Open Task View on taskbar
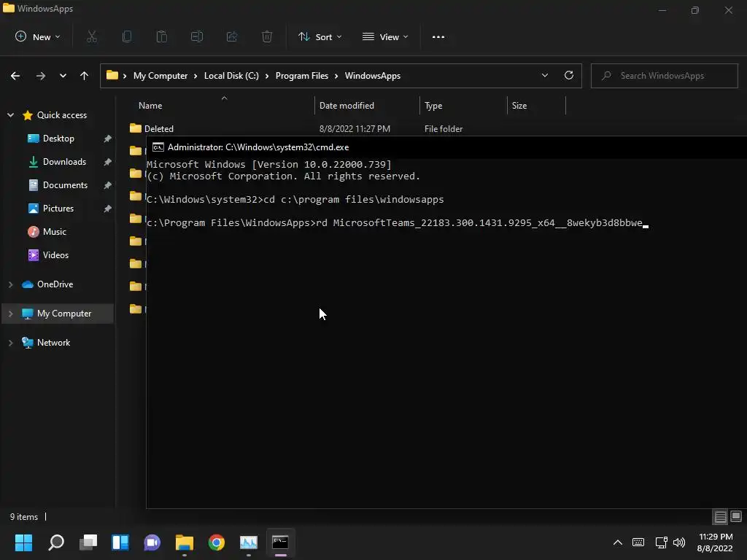Image resolution: width=747 pixels, height=560 pixels. [x=88, y=542]
